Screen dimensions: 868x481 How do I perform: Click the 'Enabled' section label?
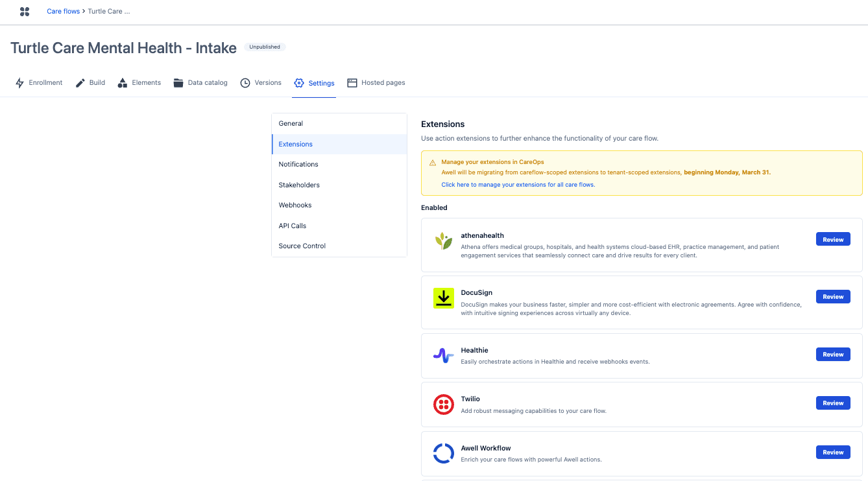[434, 208]
